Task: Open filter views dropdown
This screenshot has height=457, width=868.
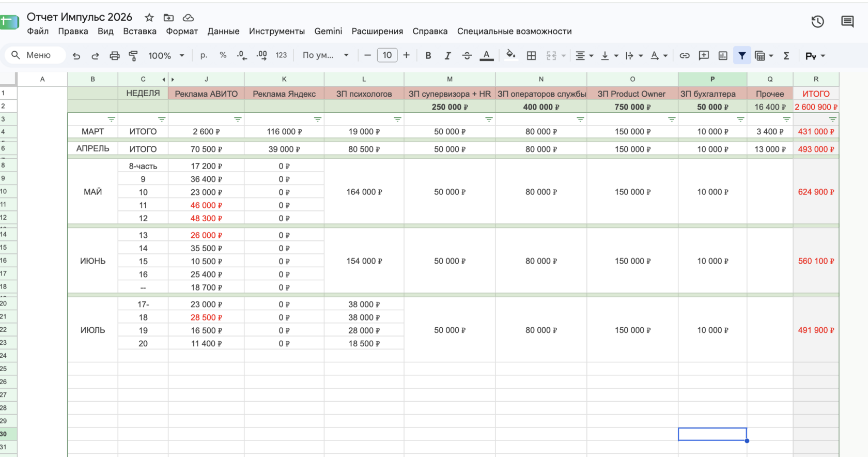Action: click(x=764, y=56)
